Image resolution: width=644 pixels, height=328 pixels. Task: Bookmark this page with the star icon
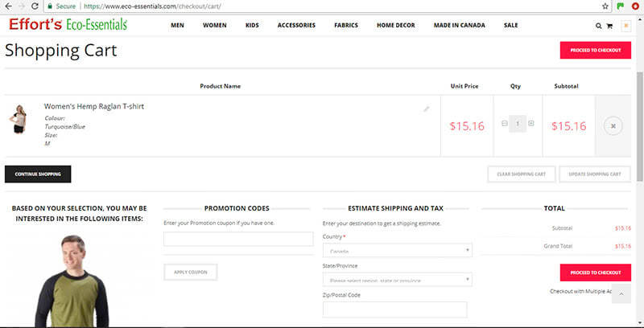(605, 6)
